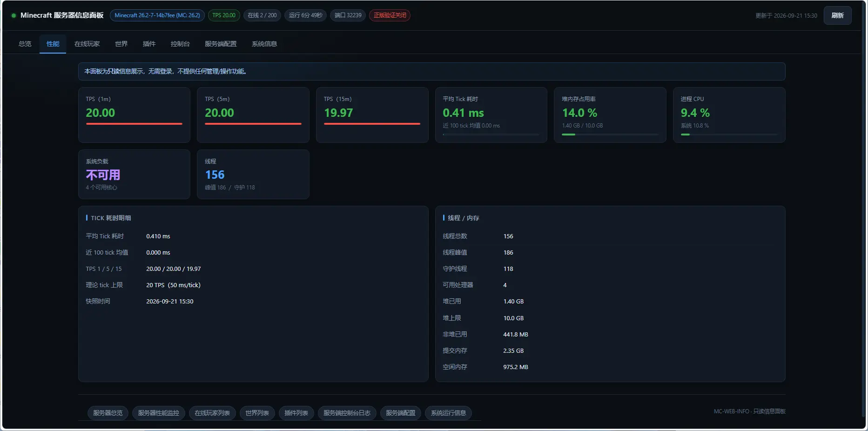
Task: Click the 进程 CPU progress bar
Action: (729, 135)
